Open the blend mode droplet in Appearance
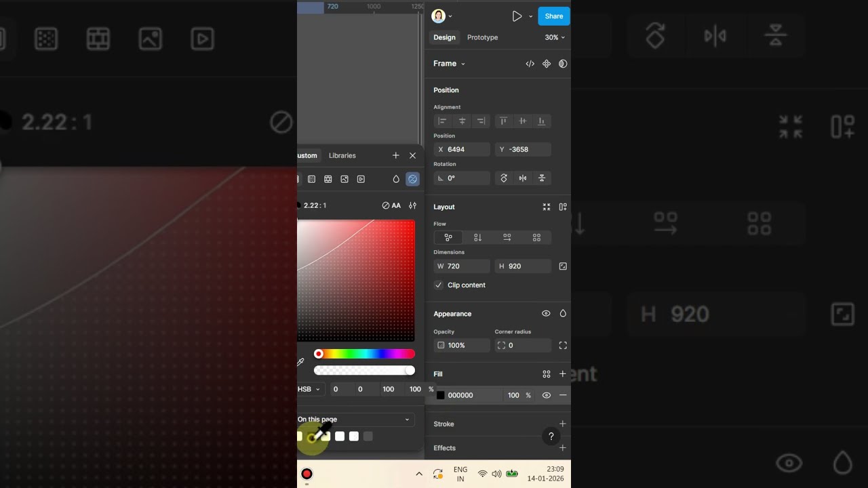 563,314
